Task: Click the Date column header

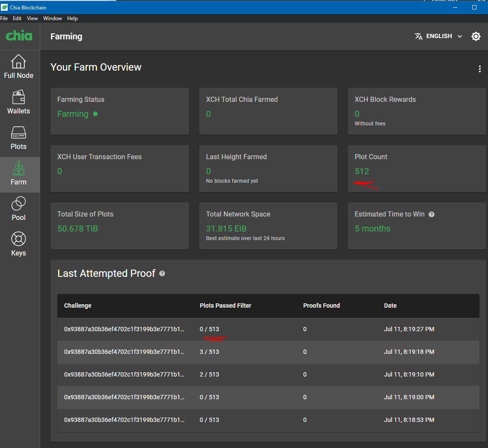Action: tap(390, 306)
